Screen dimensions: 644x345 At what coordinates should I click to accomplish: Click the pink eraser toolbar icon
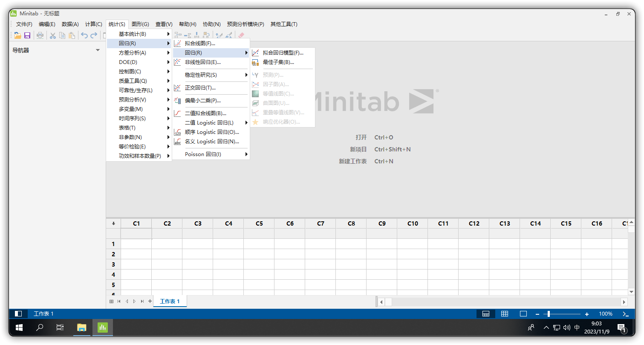pos(241,36)
